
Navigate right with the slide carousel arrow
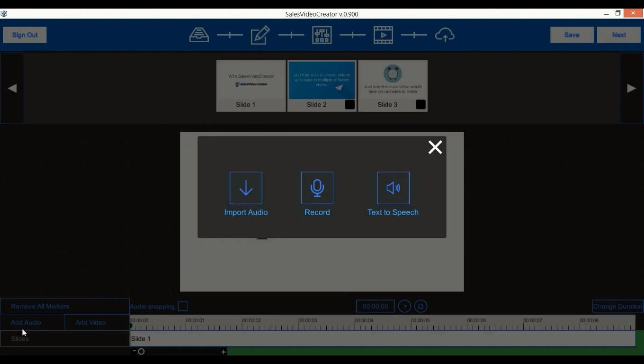pyautogui.click(x=631, y=88)
